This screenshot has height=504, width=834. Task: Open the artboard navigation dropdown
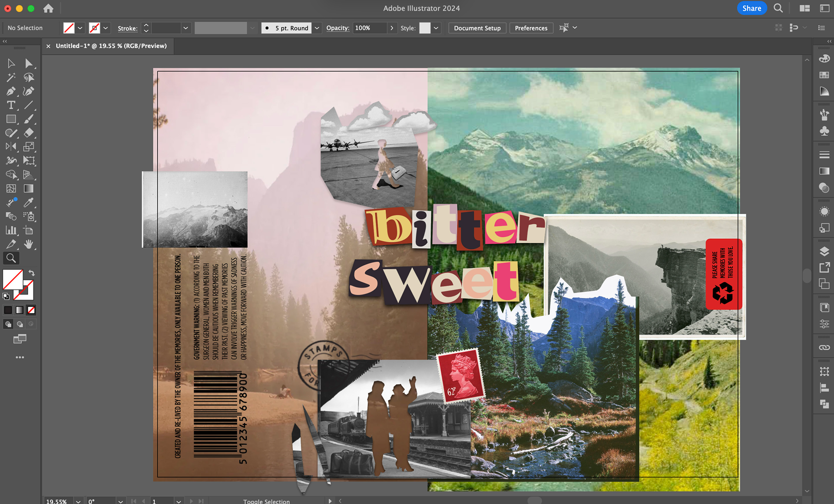click(179, 501)
